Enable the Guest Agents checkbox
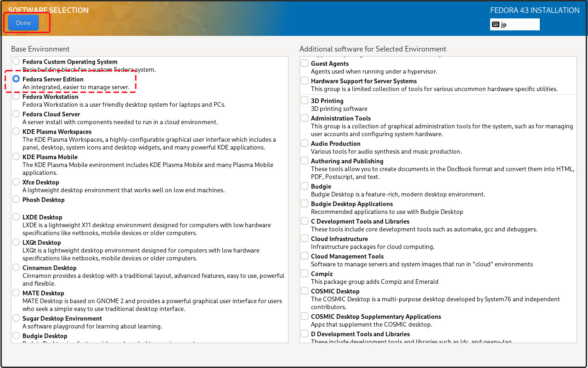588x368 pixels. [305, 63]
